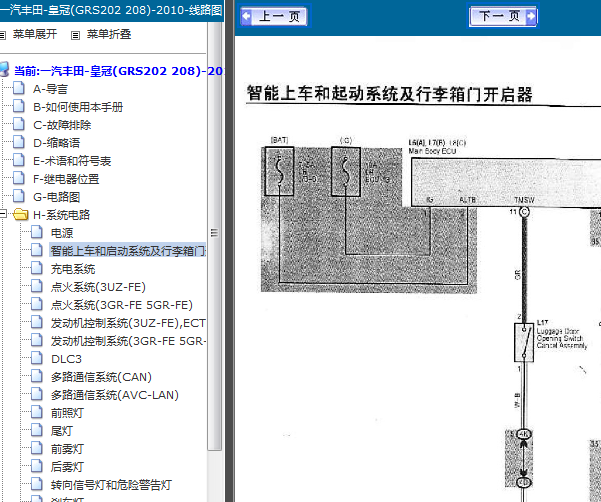Click page icon beside DLC3

[37, 358]
